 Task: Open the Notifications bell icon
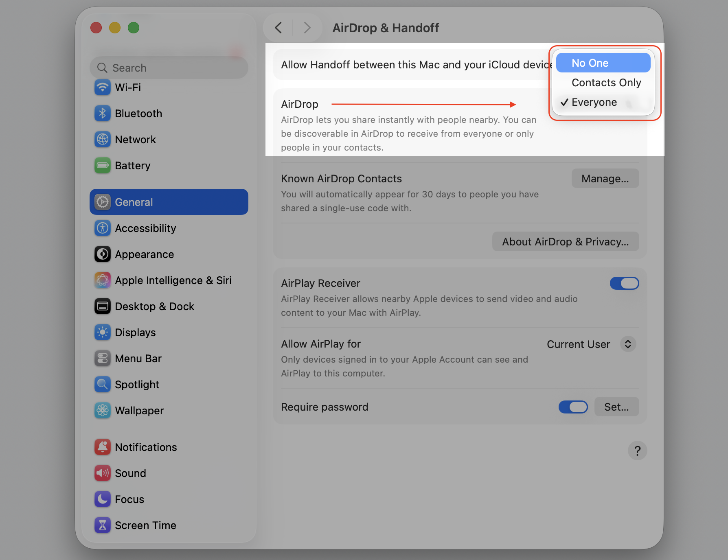tap(103, 447)
